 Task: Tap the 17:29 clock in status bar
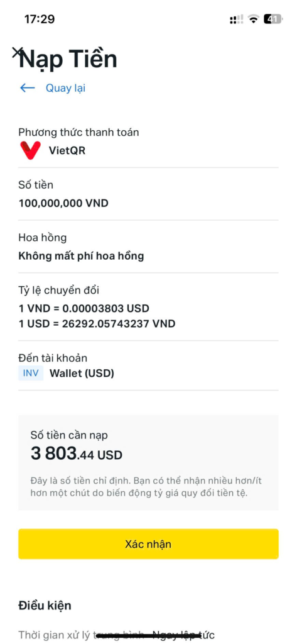click(x=40, y=19)
